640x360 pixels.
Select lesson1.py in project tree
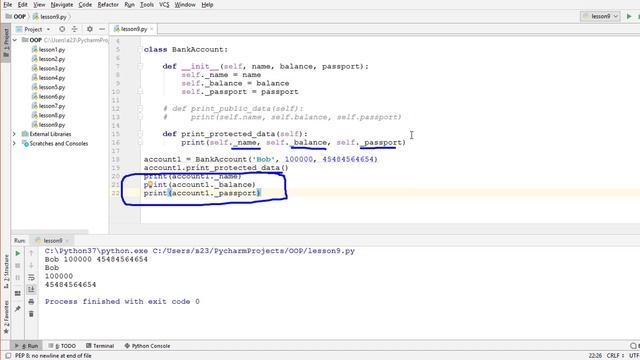click(x=49, y=49)
